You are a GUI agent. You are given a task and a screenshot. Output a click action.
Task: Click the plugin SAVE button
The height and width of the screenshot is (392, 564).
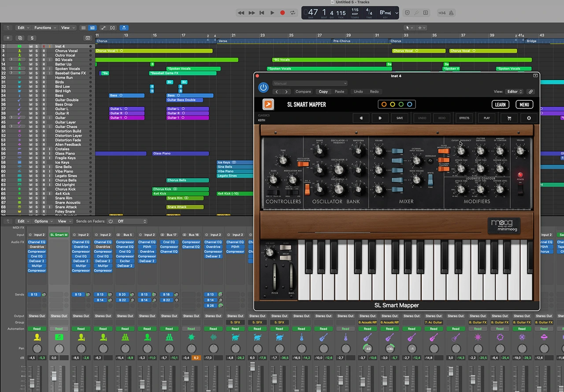(399, 118)
